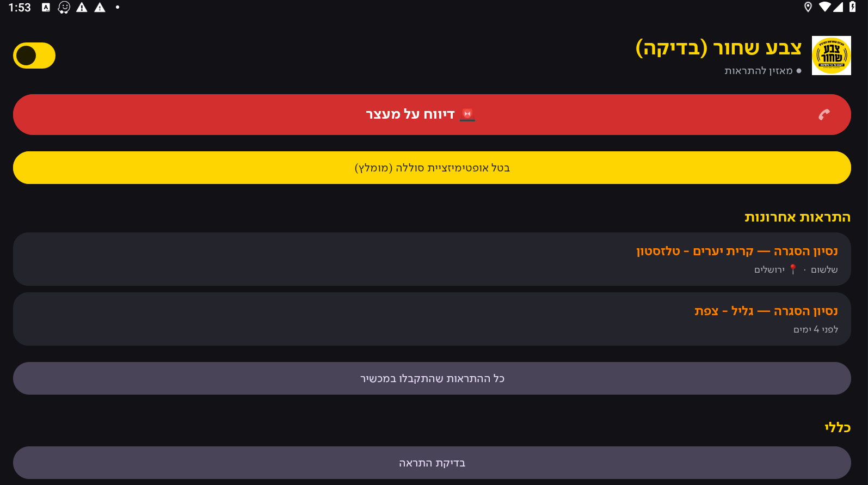868x485 pixels.
Task: Tap the letter A keyboard notification icon
Action: 46,7
